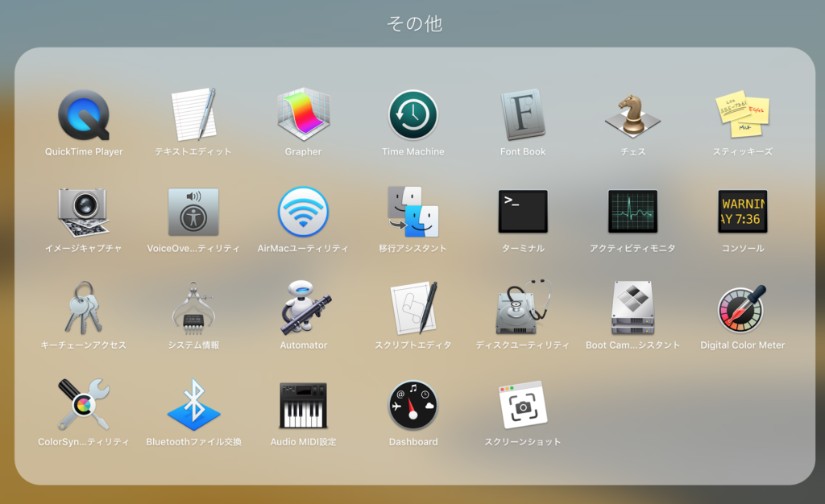This screenshot has height=504, width=825.
Task: Launch ColorSync ユーティリティ icon
Action: 84,405
